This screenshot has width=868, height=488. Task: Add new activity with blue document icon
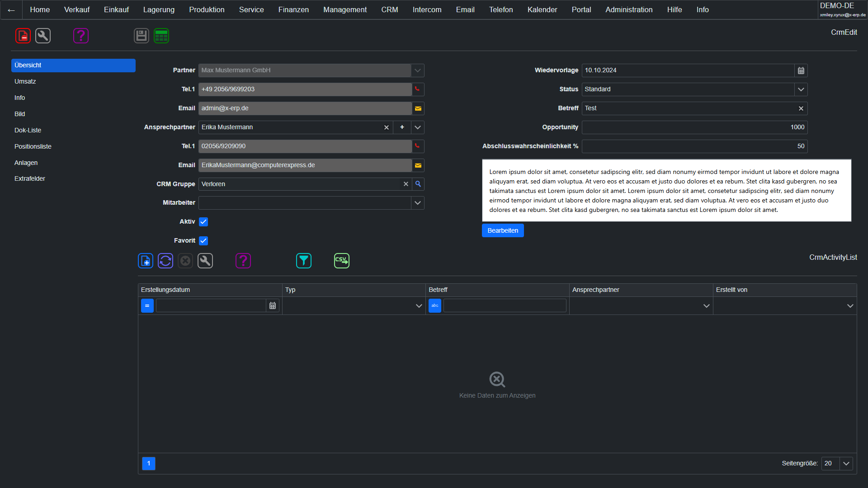pyautogui.click(x=146, y=261)
